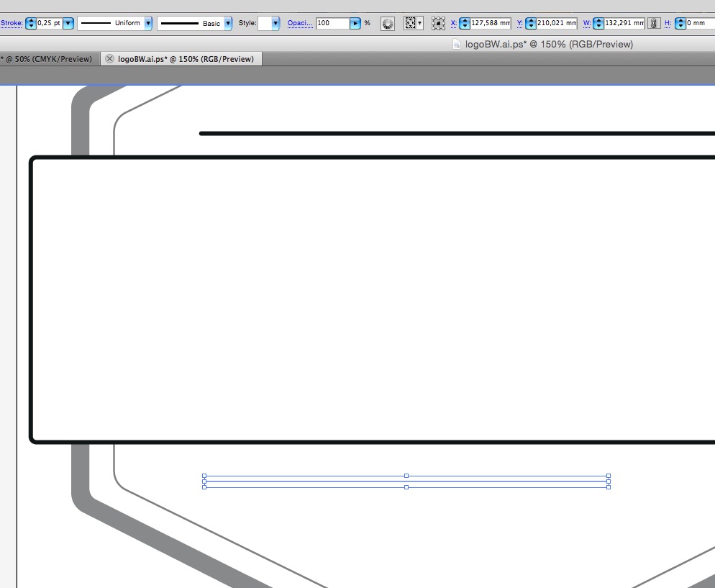Open the H height link
This screenshot has width=715, height=588.
[x=668, y=23]
